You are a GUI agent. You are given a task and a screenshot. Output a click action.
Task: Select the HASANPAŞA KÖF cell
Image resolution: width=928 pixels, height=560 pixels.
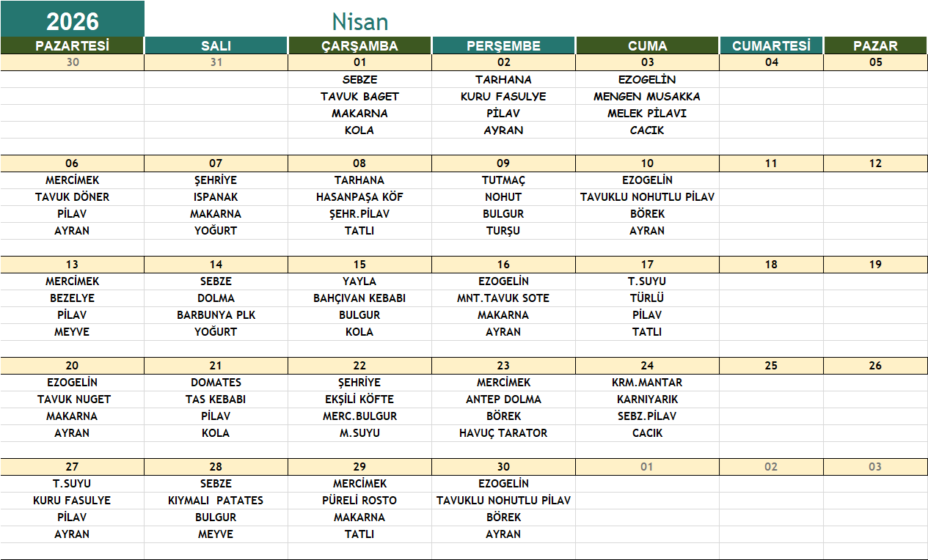coord(359,196)
